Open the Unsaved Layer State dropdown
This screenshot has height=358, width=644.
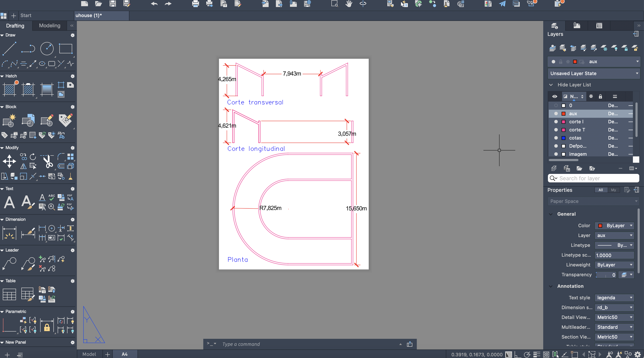pos(593,73)
